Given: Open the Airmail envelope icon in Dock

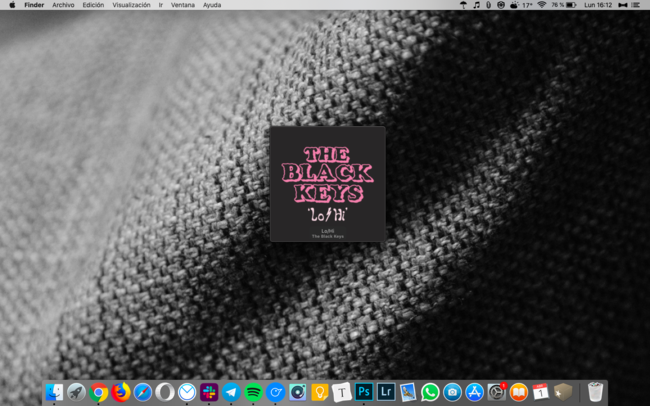Looking at the screenshot, I should point(187,392).
